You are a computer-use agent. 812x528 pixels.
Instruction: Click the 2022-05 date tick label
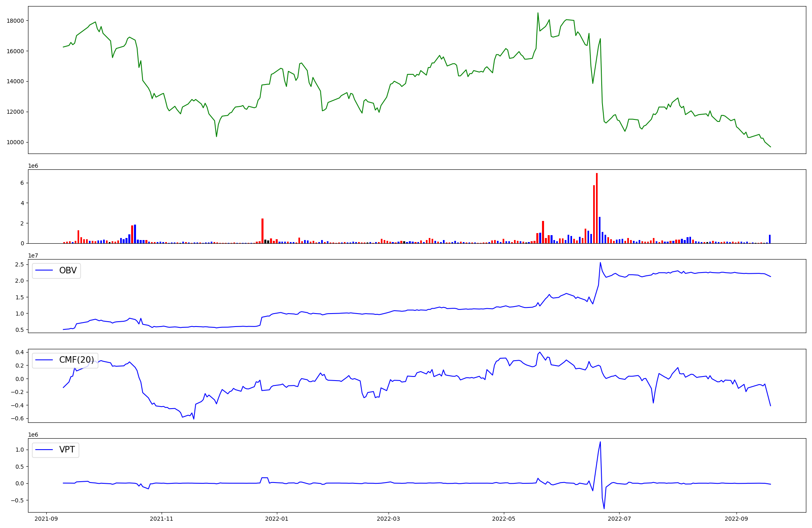(504, 518)
